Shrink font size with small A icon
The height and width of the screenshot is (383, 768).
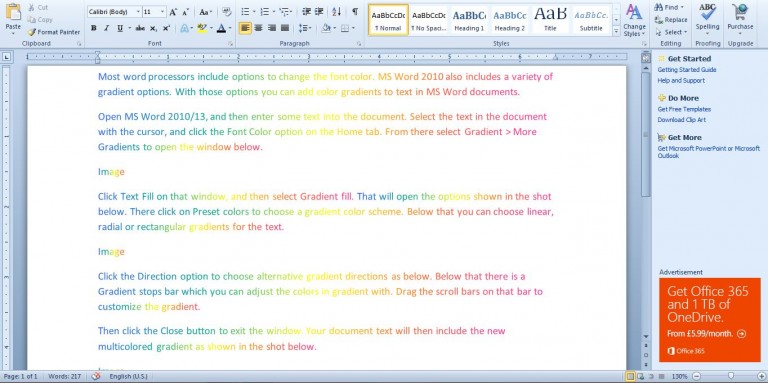pos(186,12)
